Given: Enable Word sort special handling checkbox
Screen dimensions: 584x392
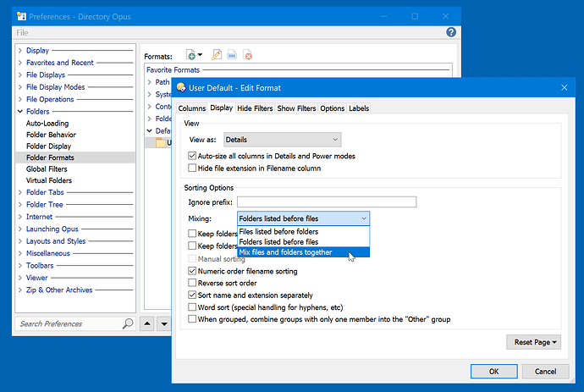Looking at the screenshot, I should click(x=192, y=307).
